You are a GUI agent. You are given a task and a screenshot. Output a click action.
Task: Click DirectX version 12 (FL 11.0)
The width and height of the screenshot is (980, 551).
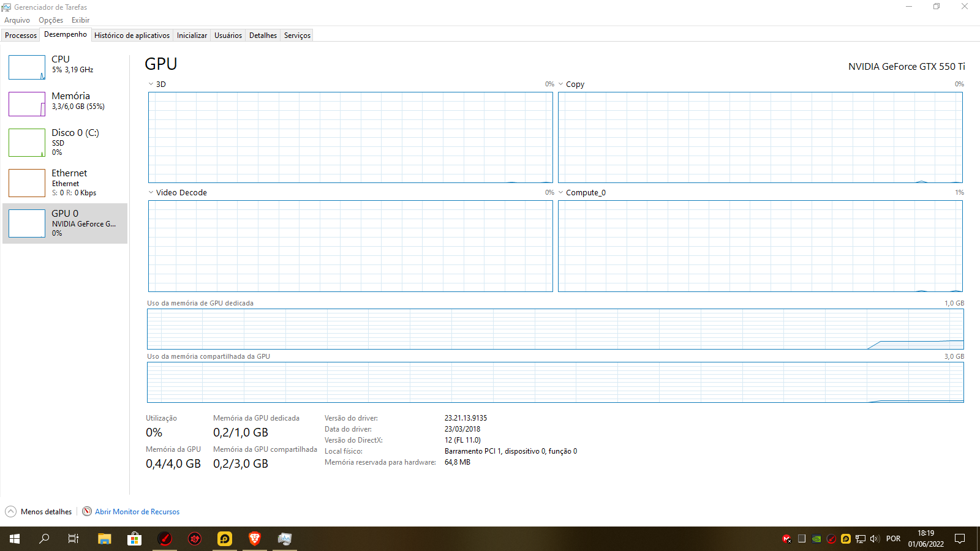[x=462, y=440]
